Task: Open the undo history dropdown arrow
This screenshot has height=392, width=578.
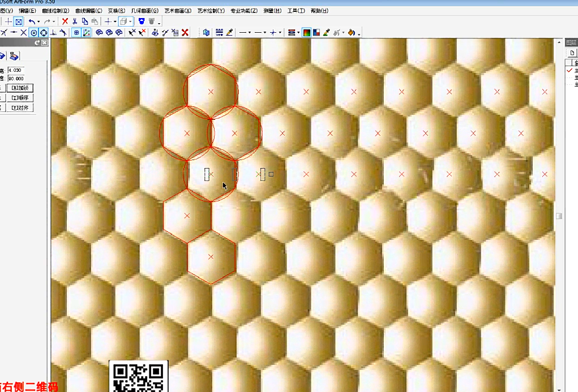Action: [x=38, y=21]
